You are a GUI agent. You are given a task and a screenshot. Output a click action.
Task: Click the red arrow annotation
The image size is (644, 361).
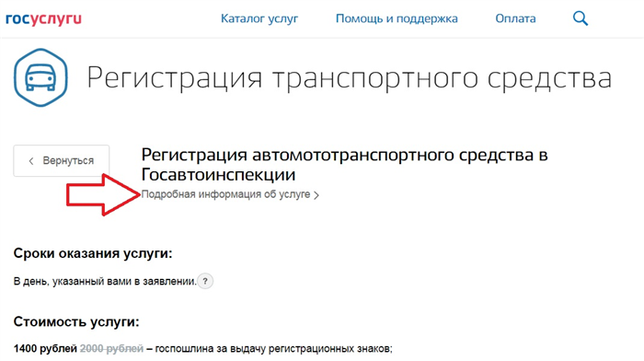[x=103, y=195]
